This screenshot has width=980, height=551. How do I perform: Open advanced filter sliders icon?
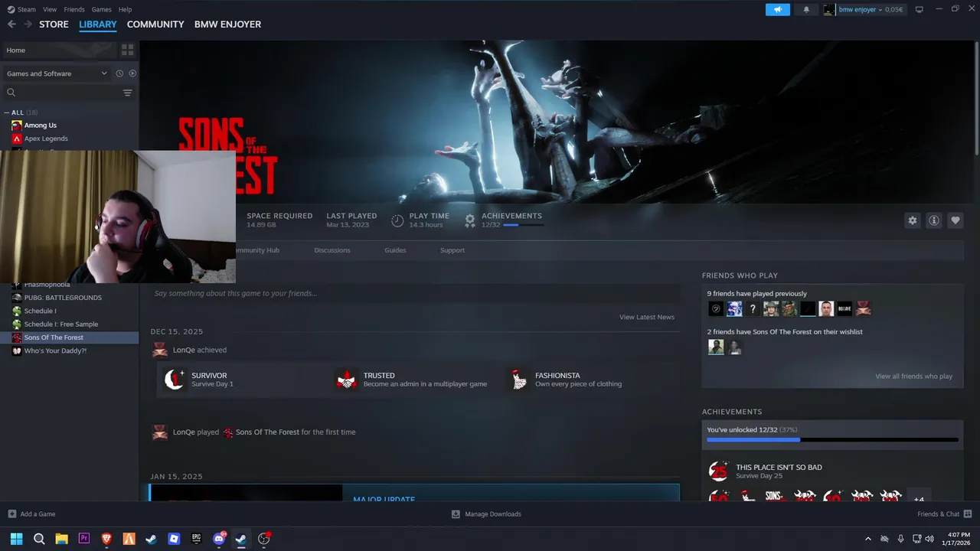click(x=127, y=93)
